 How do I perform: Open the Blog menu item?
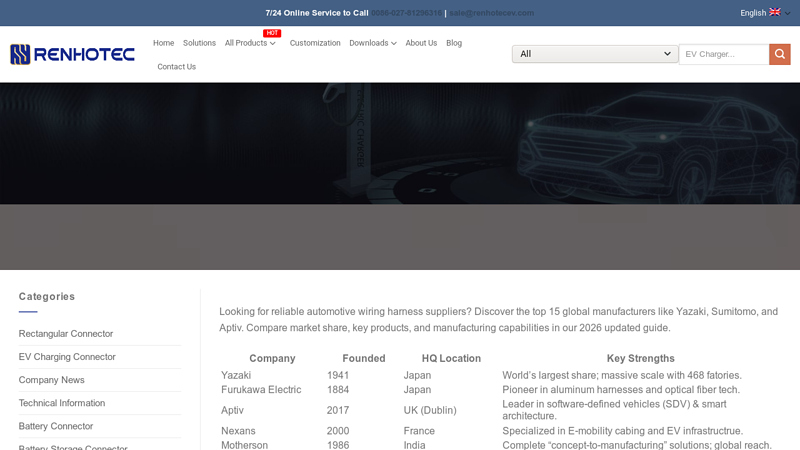(x=454, y=43)
